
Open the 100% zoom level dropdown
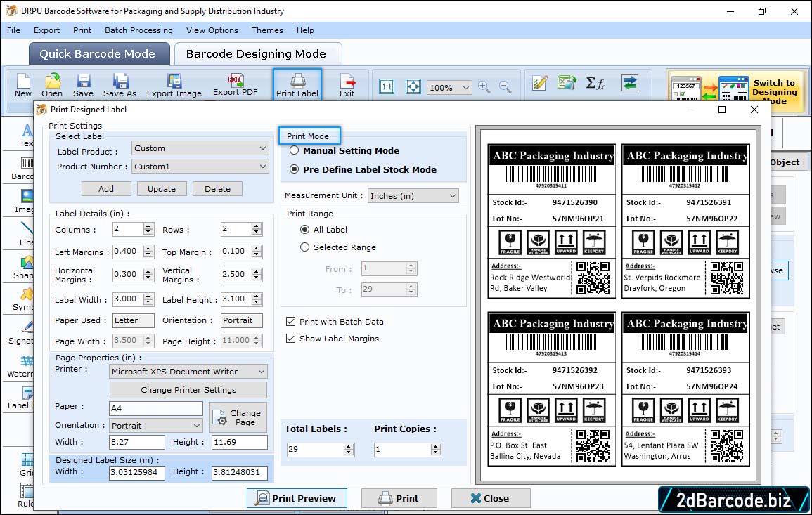(x=449, y=87)
